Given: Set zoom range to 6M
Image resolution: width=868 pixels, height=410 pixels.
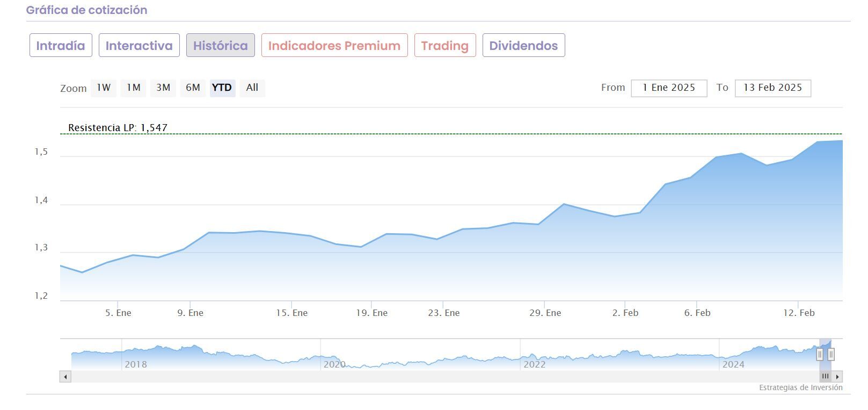Looking at the screenshot, I should coord(193,88).
